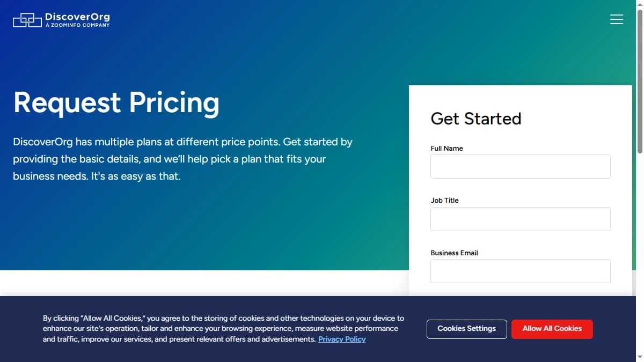Open the hamburger navigation menu

click(x=616, y=19)
